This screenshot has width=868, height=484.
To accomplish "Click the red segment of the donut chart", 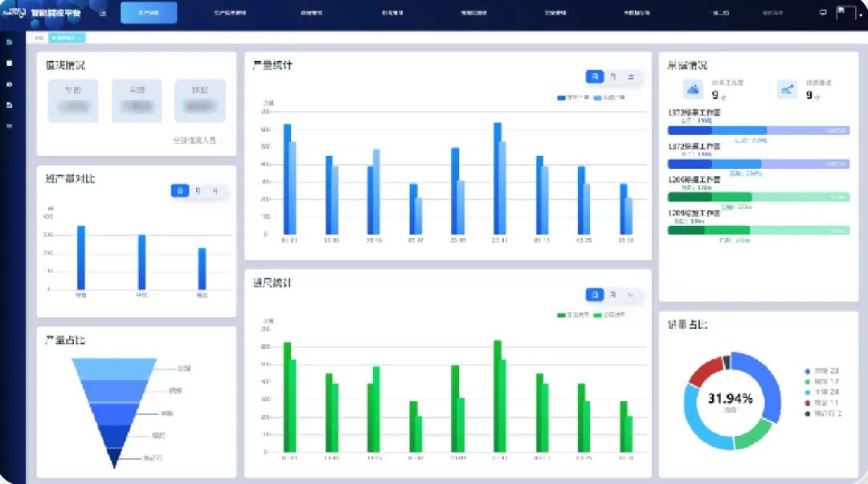I will click(x=706, y=371).
